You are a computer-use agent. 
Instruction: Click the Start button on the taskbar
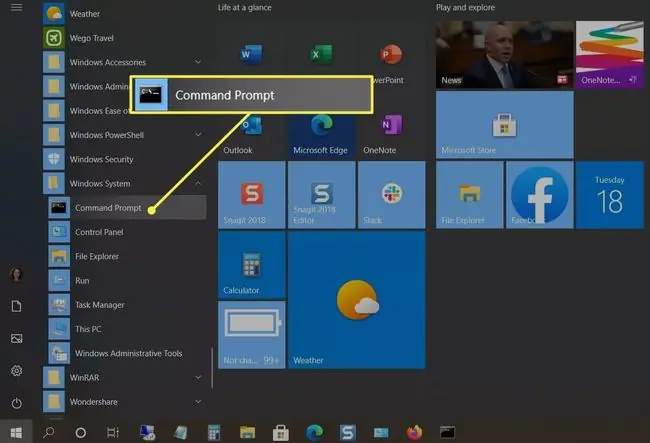click(16, 432)
